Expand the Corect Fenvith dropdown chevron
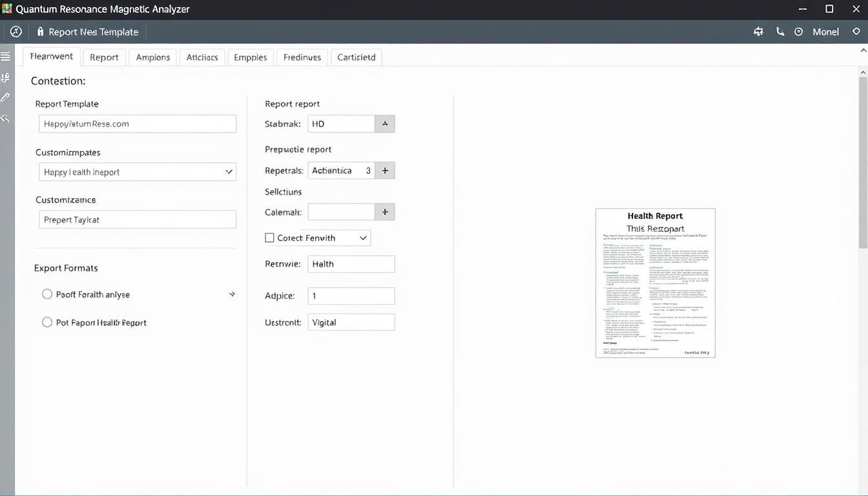This screenshot has width=868, height=496. 363,238
